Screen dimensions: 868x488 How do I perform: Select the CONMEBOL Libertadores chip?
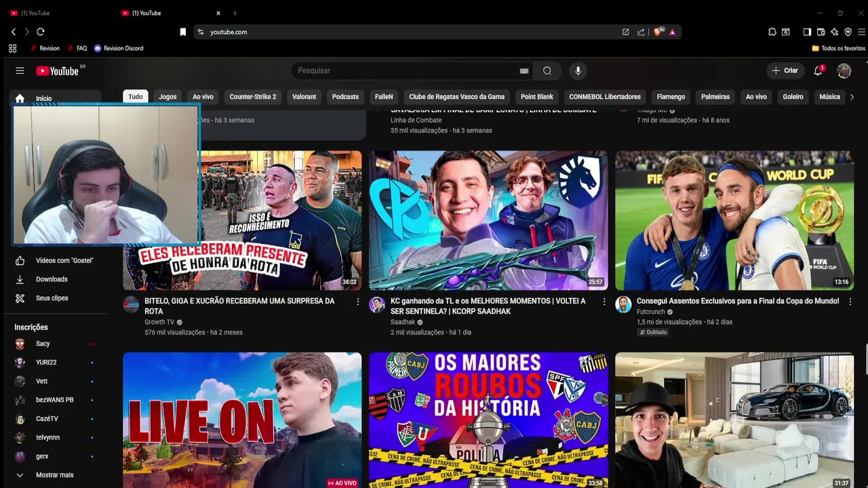point(605,97)
